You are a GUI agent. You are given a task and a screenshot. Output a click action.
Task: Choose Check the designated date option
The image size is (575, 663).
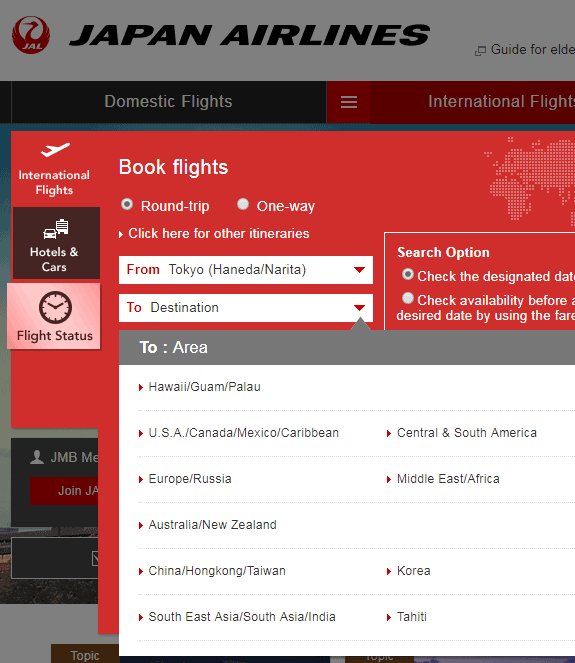(408, 274)
